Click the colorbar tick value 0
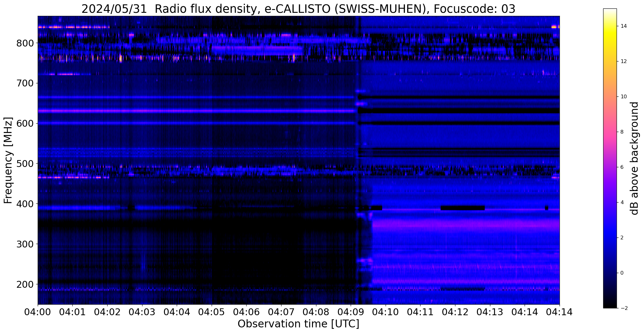The image size is (644, 333). click(x=622, y=273)
